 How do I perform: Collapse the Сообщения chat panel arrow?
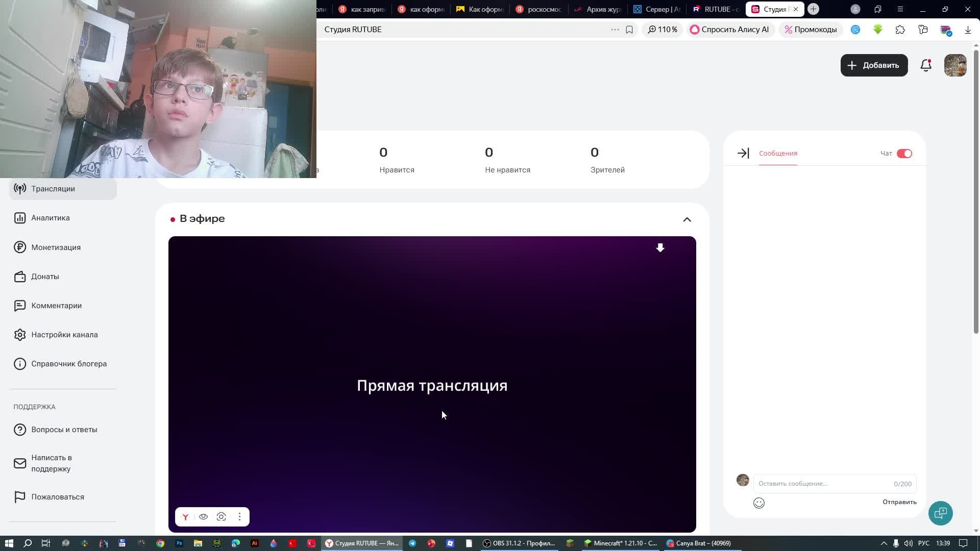(x=743, y=153)
